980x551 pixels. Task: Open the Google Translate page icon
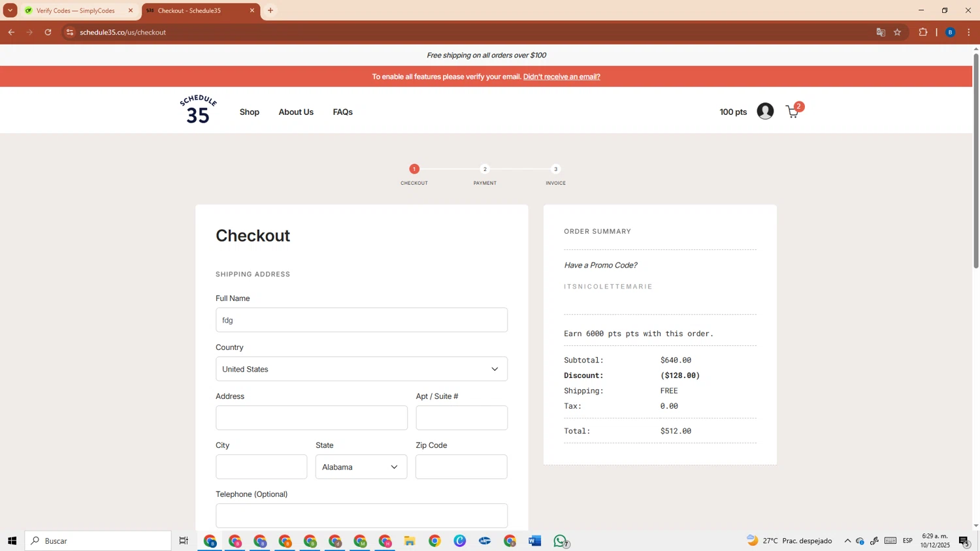click(x=880, y=32)
